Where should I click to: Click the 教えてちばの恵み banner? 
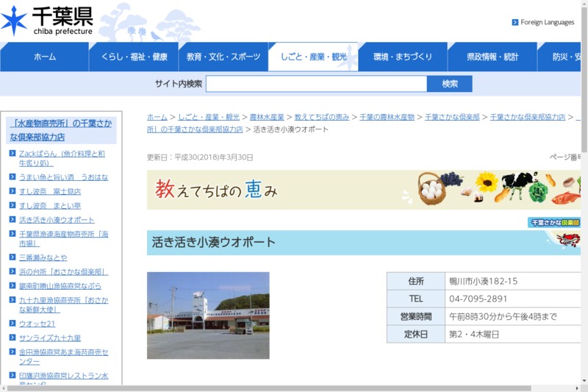click(x=363, y=190)
